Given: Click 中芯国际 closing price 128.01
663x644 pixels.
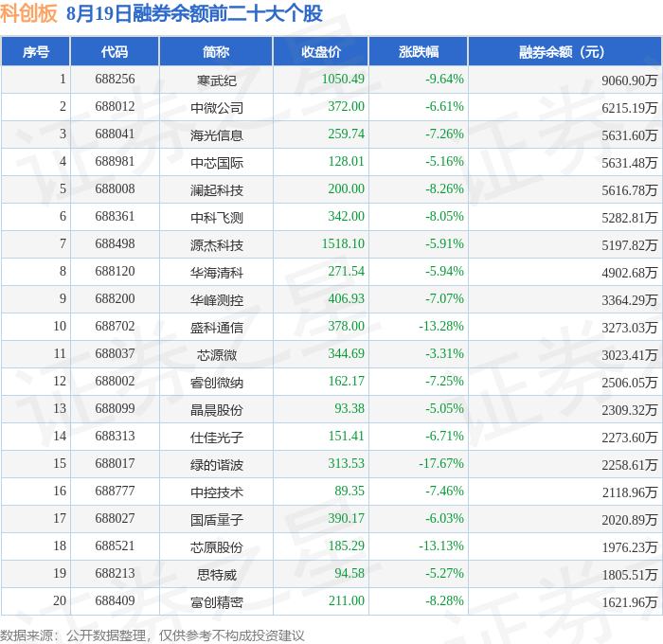Looking at the screenshot, I should [346, 161].
